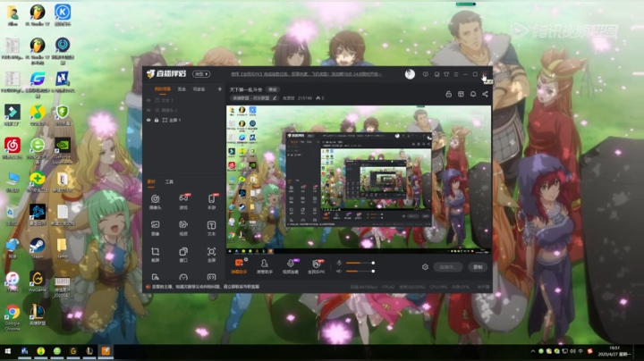
Task: Open the announcement link in title bar
Action: [306, 74]
